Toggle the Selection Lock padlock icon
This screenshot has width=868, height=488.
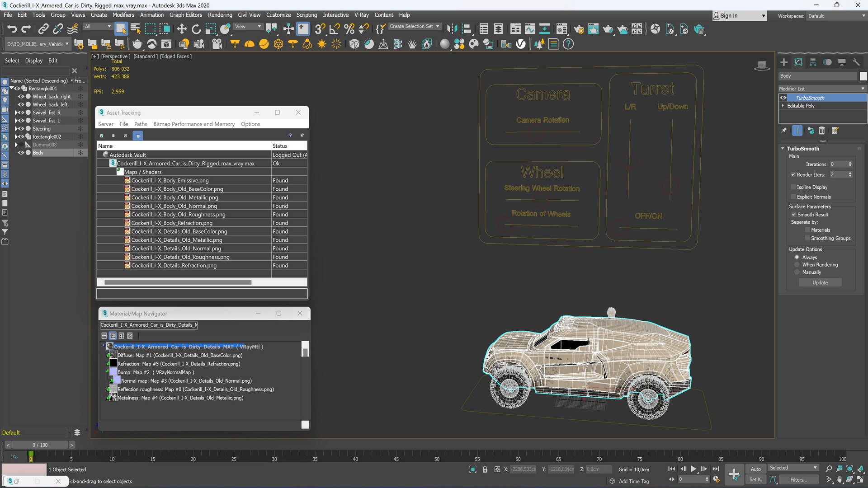[x=485, y=469]
